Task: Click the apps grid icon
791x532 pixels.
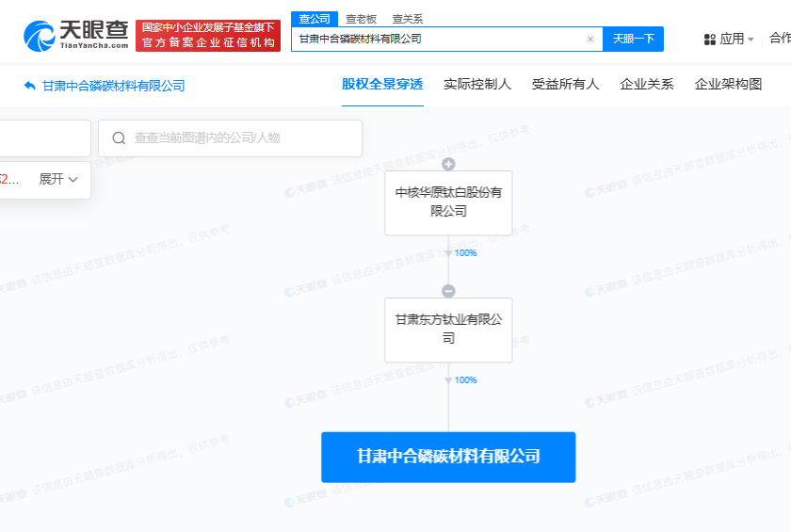Action: 710,40
